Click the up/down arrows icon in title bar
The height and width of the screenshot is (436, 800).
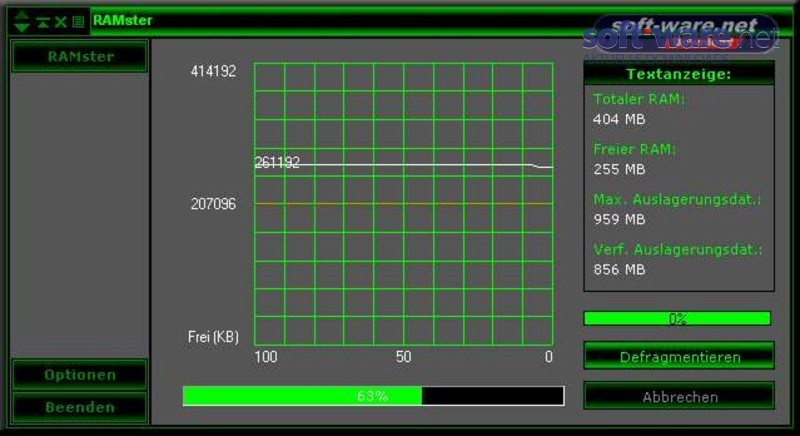[x=22, y=21]
